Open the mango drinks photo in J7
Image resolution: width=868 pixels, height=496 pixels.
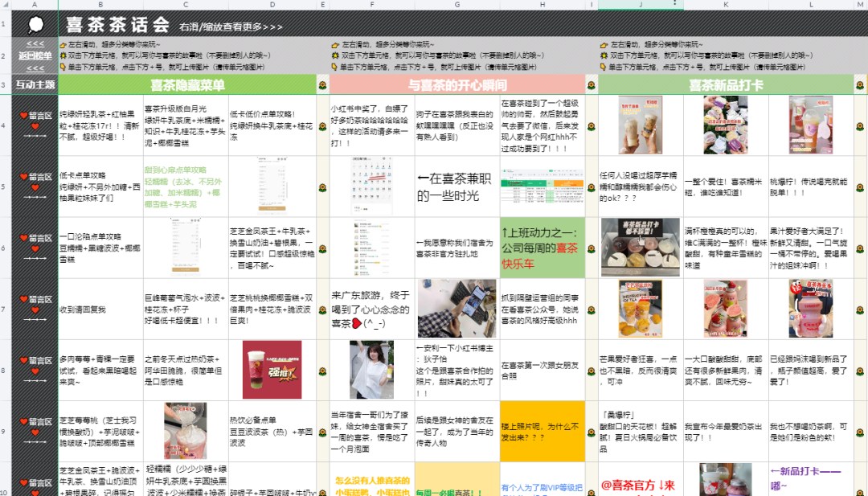tap(641, 309)
